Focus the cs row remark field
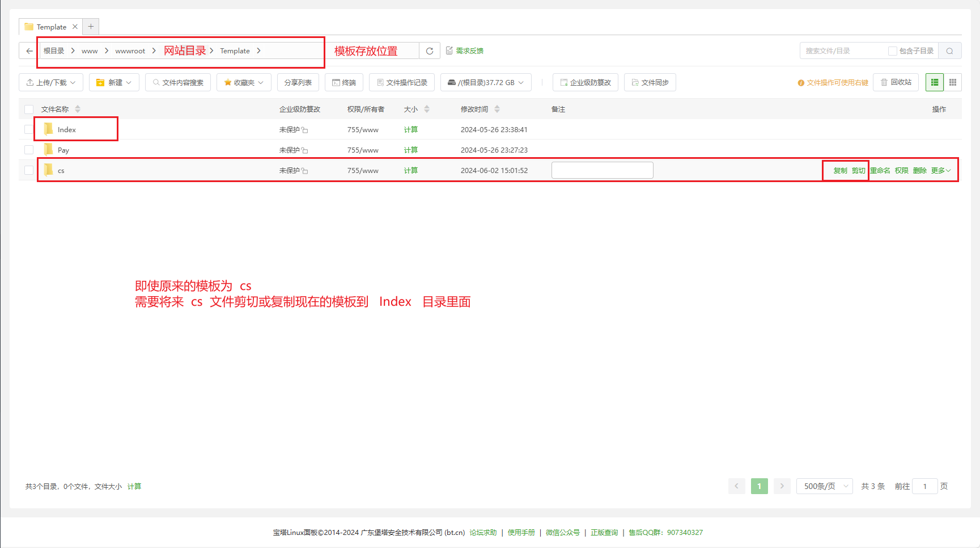Screen dimensions: 980x548 coord(603,170)
